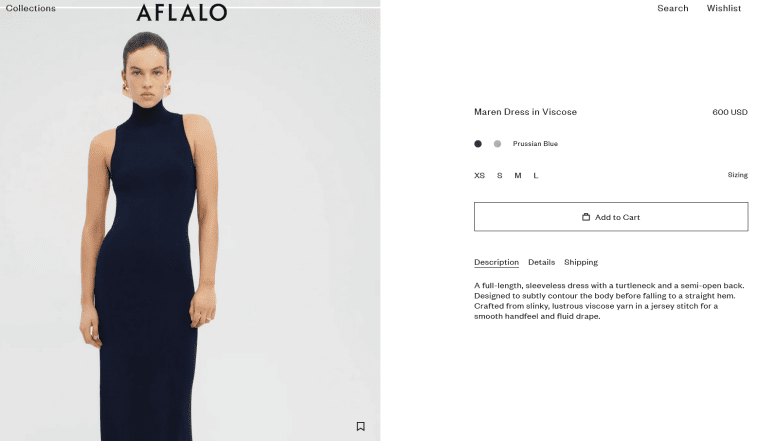Choose size M
This screenshot has height=441, width=757.
click(518, 175)
